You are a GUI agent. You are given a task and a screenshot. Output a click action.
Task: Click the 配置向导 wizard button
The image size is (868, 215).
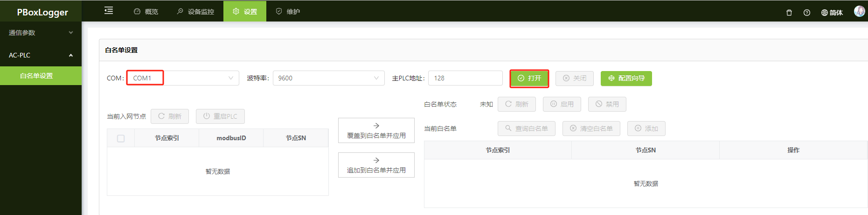(x=626, y=78)
